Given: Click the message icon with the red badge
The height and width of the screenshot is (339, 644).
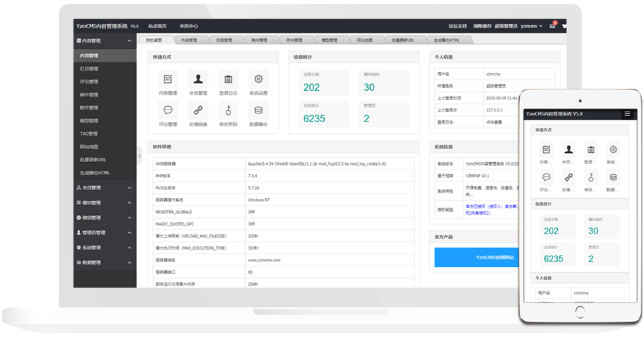Looking at the screenshot, I should pos(552,26).
